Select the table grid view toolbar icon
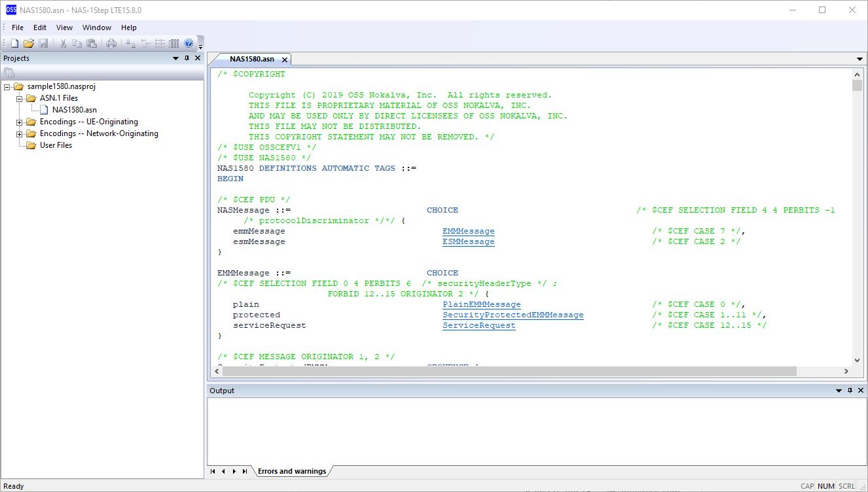 pyautogui.click(x=174, y=44)
